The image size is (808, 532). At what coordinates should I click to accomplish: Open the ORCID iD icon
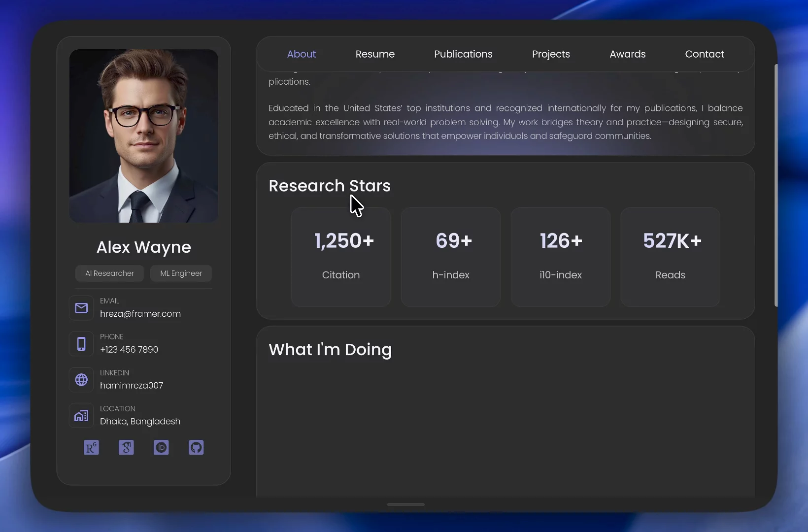(x=161, y=447)
